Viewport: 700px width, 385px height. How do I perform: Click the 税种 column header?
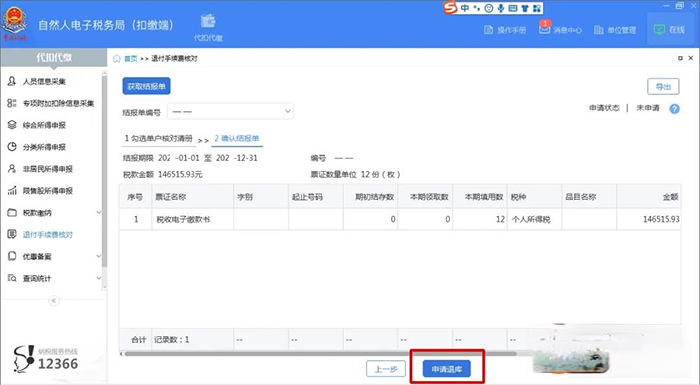pyautogui.click(x=534, y=197)
